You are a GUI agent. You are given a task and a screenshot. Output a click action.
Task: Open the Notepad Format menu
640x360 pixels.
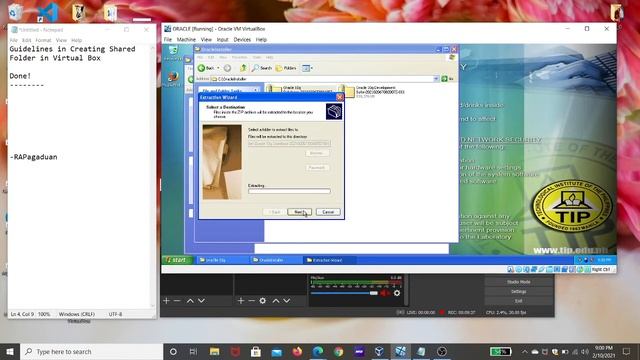click(43, 40)
